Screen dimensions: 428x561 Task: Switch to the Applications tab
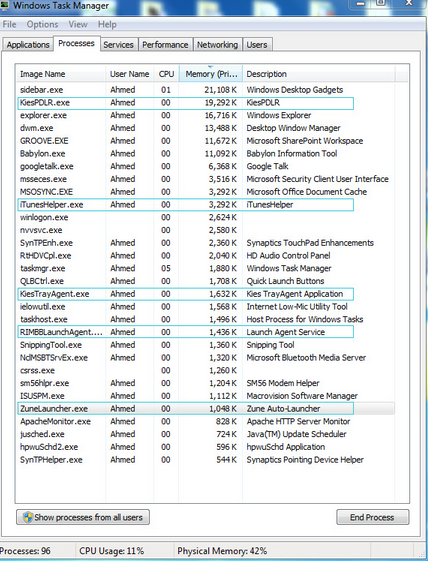pyautogui.click(x=28, y=45)
